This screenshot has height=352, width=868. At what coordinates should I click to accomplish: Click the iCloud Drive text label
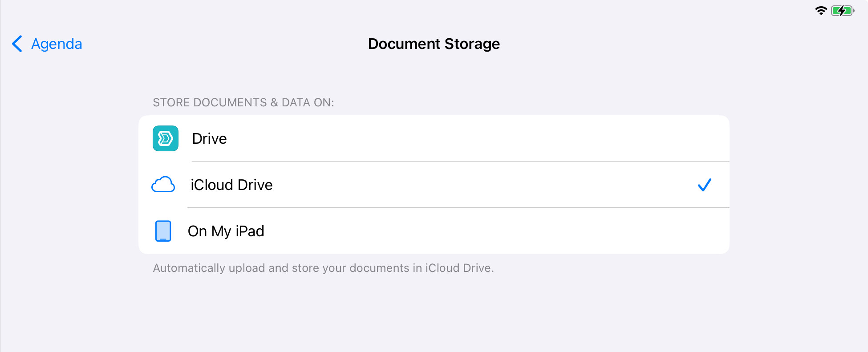click(231, 185)
